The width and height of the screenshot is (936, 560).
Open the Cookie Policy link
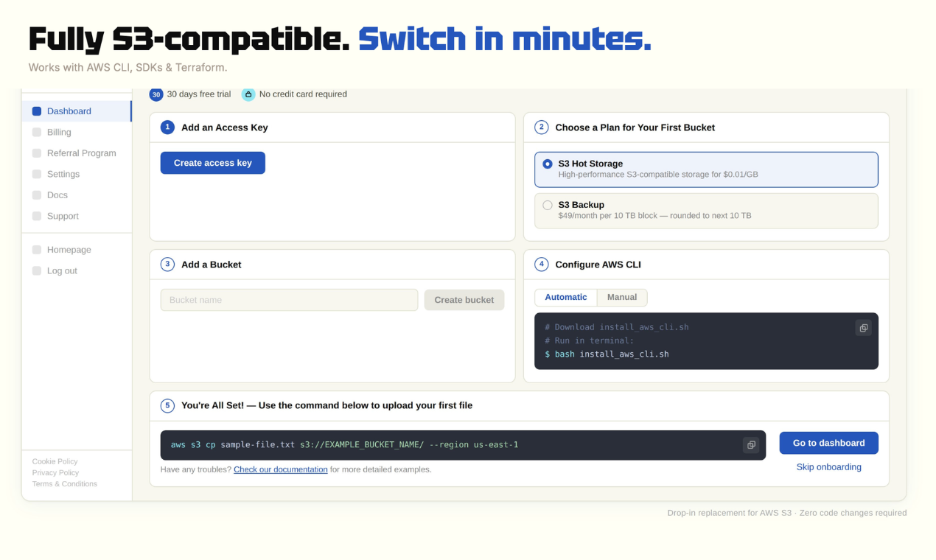pos(55,461)
